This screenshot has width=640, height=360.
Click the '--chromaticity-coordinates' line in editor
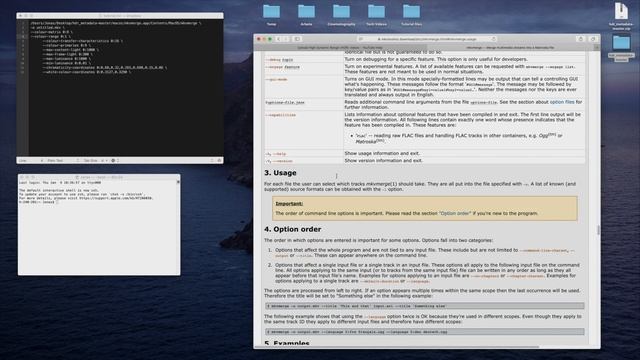point(104,68)
